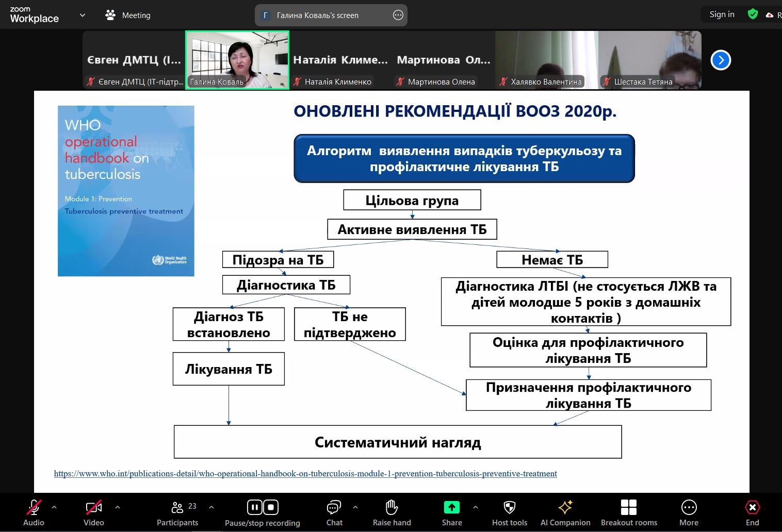Click the Sign in button
This screenshot has height=532, width=782.
tap(722, 14)
